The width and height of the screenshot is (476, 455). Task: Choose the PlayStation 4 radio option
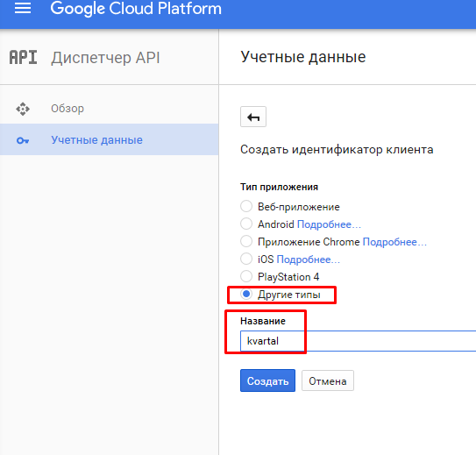click(x=246, y=276)
